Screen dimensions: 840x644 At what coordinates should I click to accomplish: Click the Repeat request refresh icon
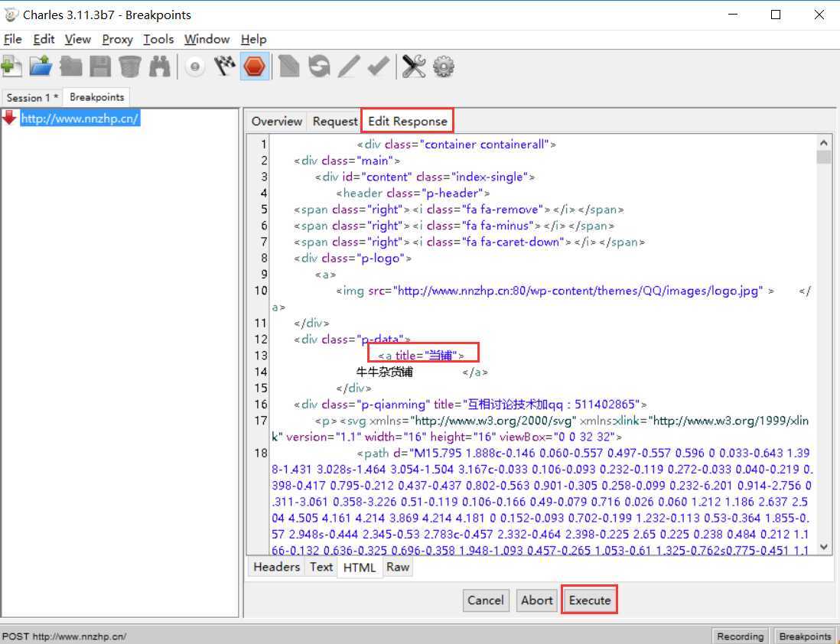[319, 67]
